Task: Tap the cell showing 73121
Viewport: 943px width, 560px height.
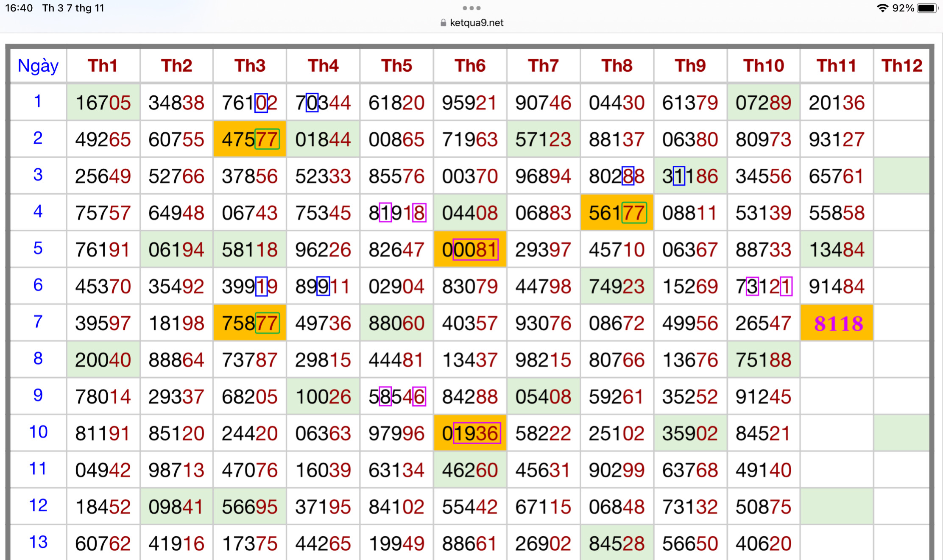Action: [x=764, y=287]
